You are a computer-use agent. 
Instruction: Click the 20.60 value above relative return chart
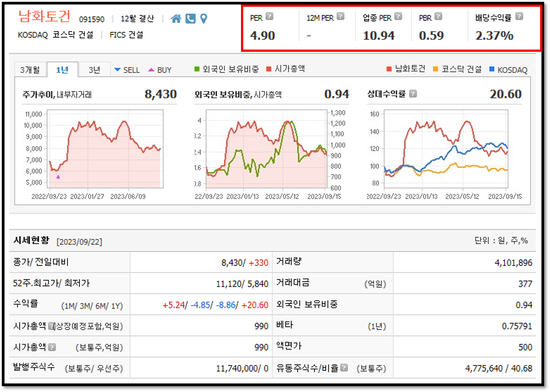[505, 94]
